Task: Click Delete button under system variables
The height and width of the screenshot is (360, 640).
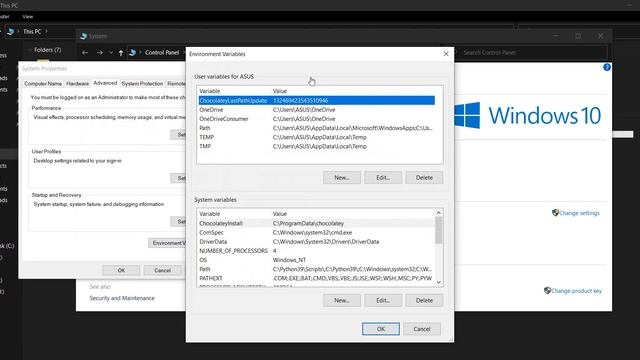Action: [424, 300]
